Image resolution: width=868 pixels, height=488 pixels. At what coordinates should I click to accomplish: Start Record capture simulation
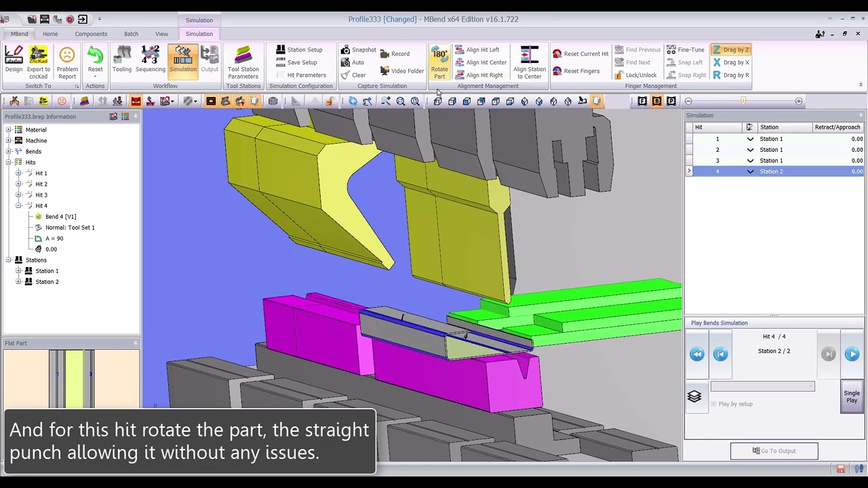(x=395, y=54)
